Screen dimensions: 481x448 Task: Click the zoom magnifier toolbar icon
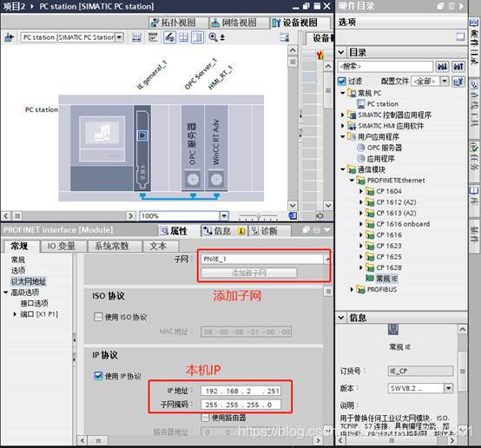click(x=213, y=37)
